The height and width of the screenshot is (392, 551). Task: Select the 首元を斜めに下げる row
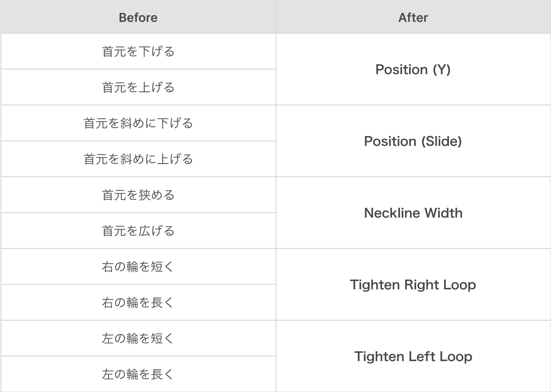click(138, 123)
